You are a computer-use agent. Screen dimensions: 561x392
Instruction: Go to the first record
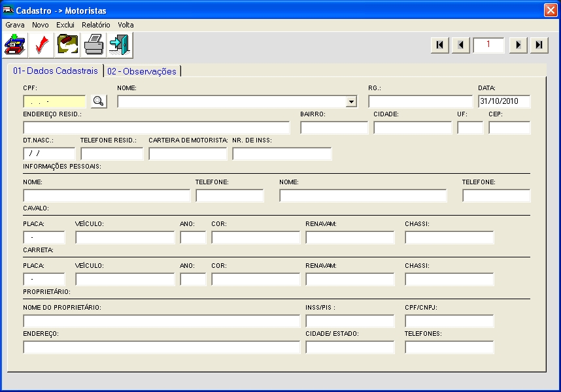[x=439, y=44]
